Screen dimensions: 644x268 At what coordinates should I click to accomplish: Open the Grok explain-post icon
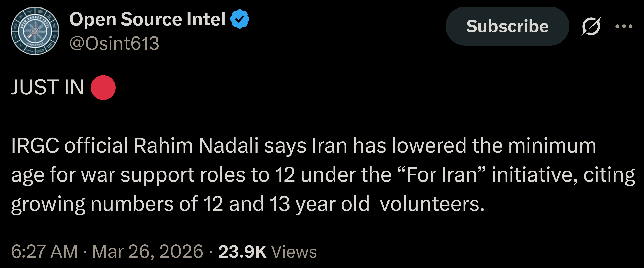[x=591, y=26]
